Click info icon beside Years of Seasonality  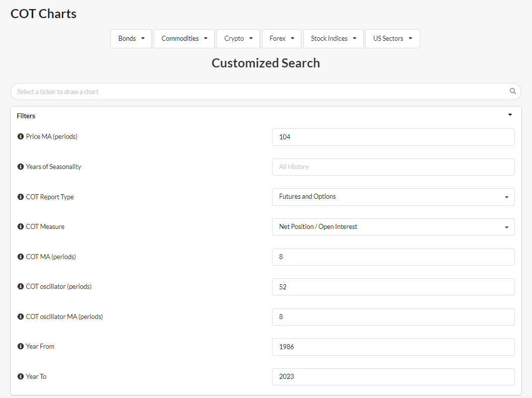pyautogui.click(x=21, y=167)
